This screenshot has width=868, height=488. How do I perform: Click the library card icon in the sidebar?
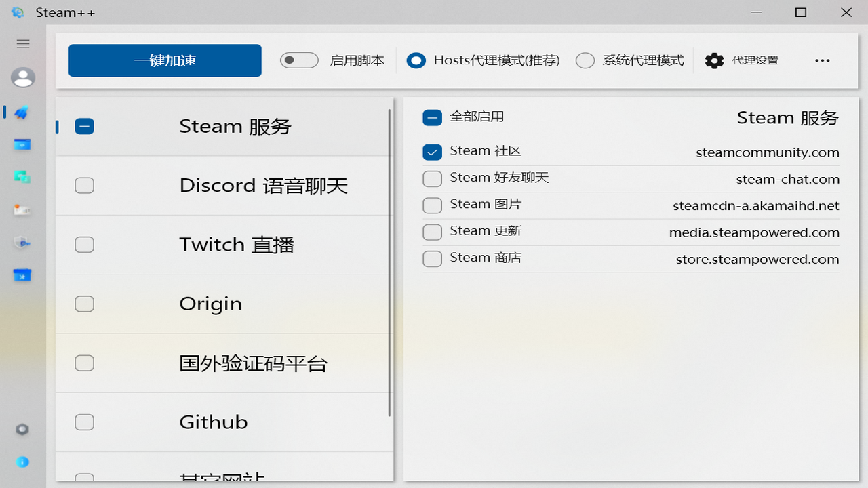22,209
